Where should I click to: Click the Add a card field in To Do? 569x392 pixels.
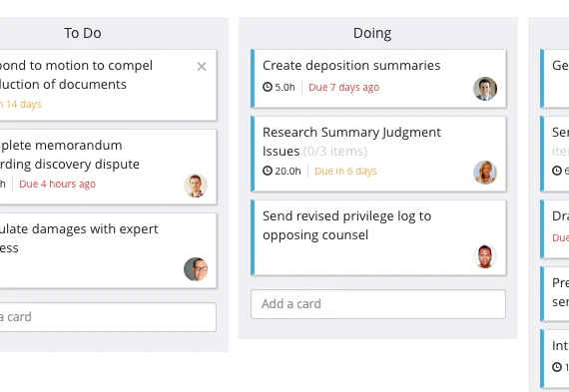point(108,317)
